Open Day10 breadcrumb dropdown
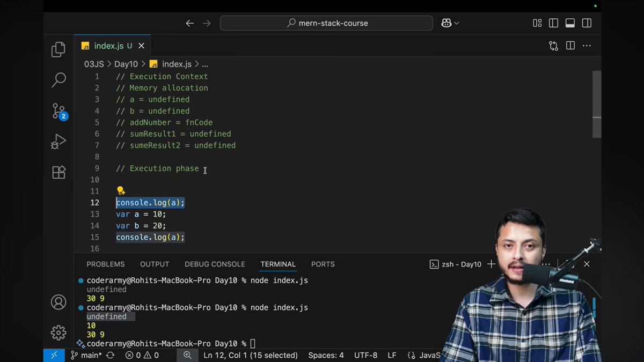 coord(126,64)
